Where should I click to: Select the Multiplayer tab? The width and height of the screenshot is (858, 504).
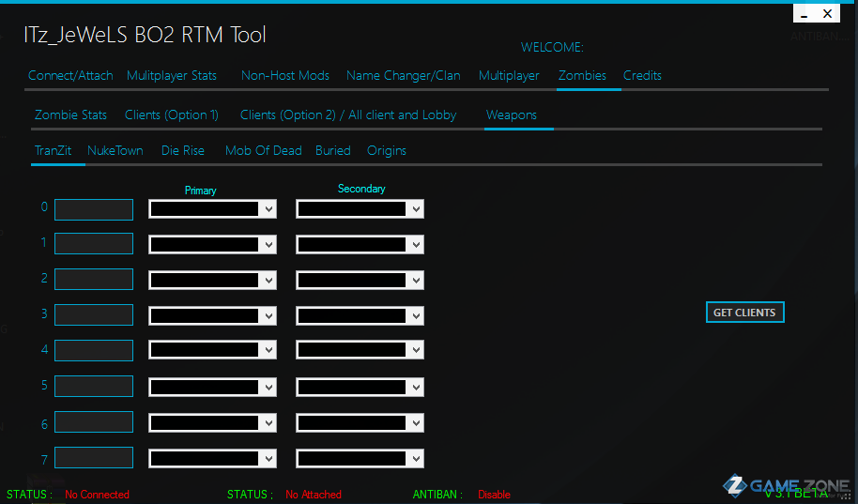pos(509,75)
